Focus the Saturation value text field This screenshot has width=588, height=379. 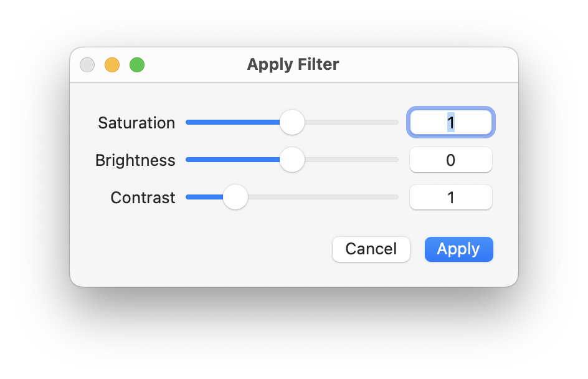(x=450, y=122)
